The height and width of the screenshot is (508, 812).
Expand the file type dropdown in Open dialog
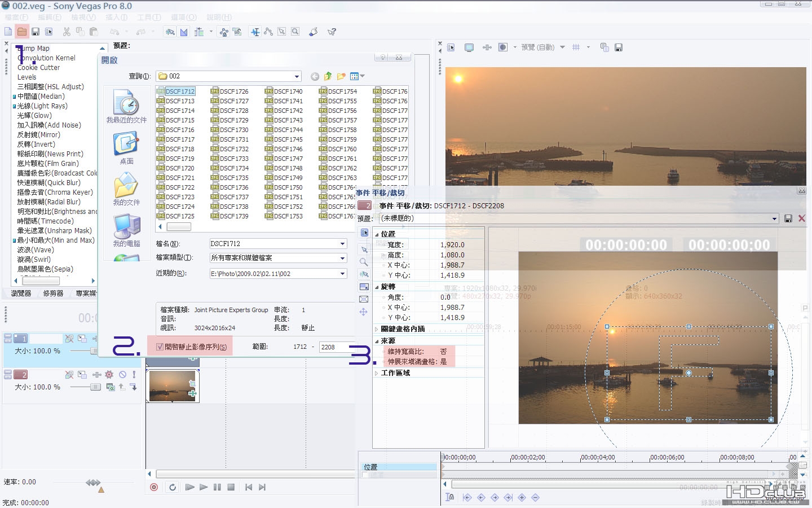(x=342, y=258)
